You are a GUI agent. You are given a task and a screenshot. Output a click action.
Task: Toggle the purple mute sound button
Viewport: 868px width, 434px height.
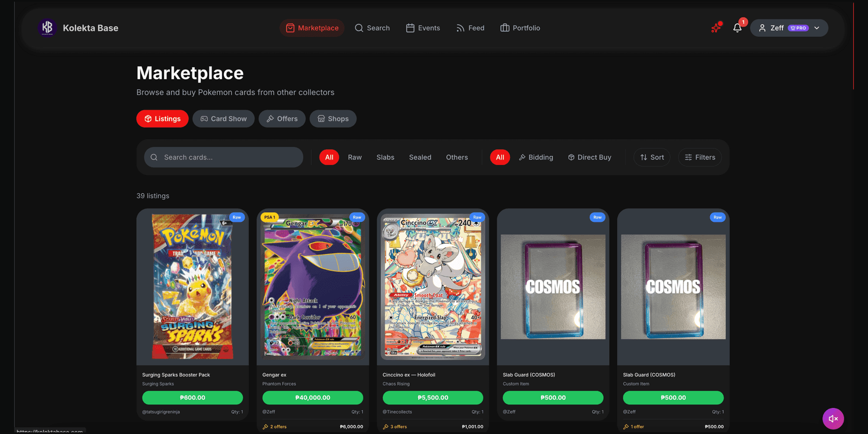pyautogui.click(x=833, y=419)
